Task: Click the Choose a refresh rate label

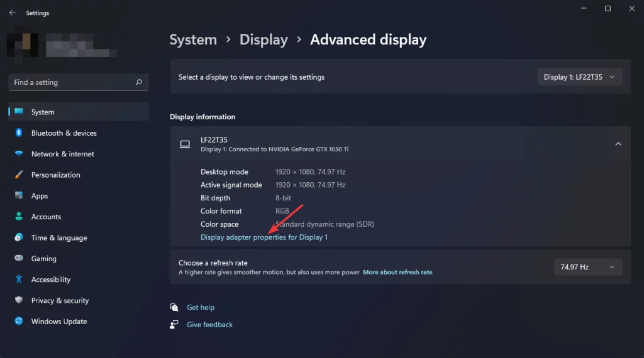Action: 213,263
